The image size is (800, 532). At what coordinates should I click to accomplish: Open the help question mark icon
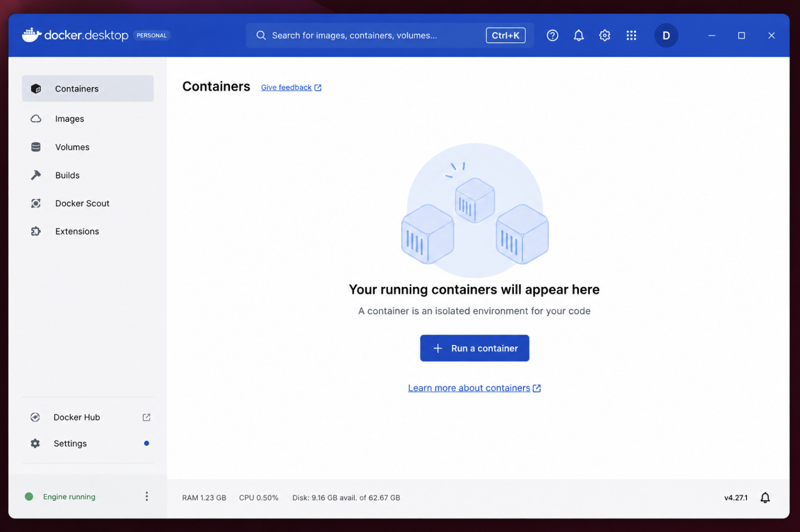(552, 35)
